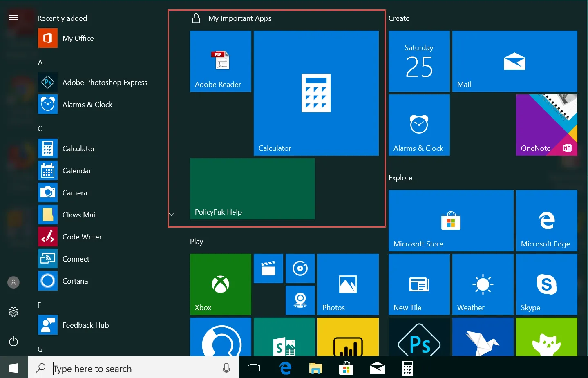The height and width of the screenshot is (378, 588).
Task: Click letter C header in app list
Action: point(40,129)
